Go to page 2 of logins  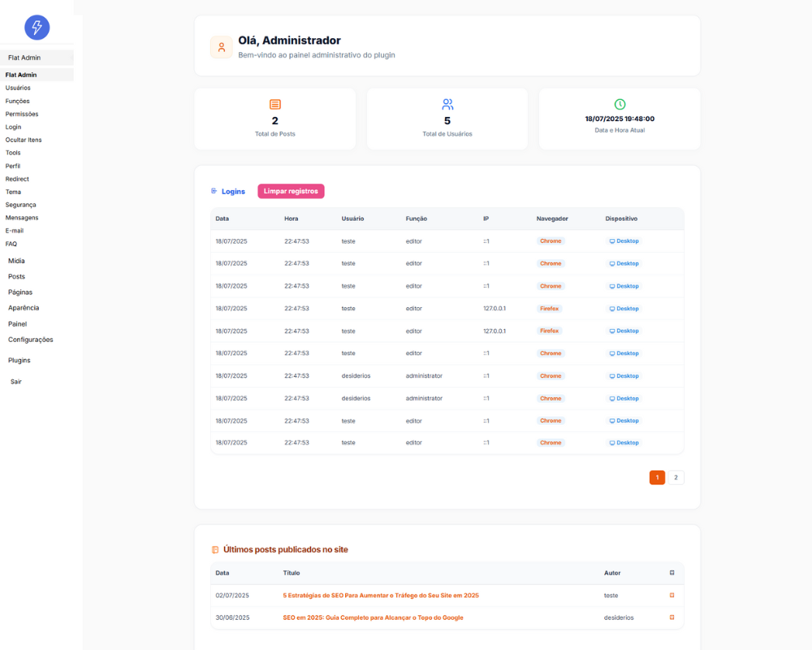pyautogui.click(x=676, y=478)
